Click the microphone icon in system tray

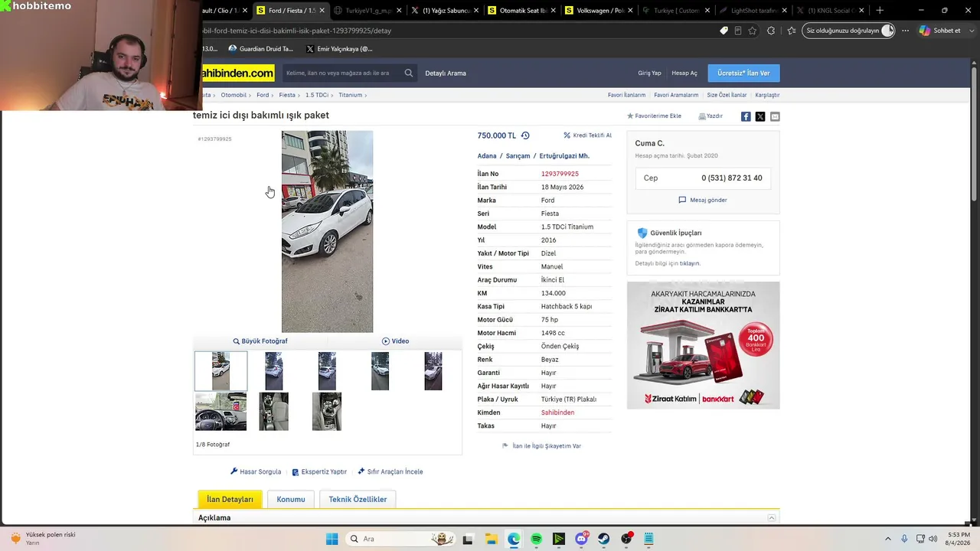click(904, 539)
